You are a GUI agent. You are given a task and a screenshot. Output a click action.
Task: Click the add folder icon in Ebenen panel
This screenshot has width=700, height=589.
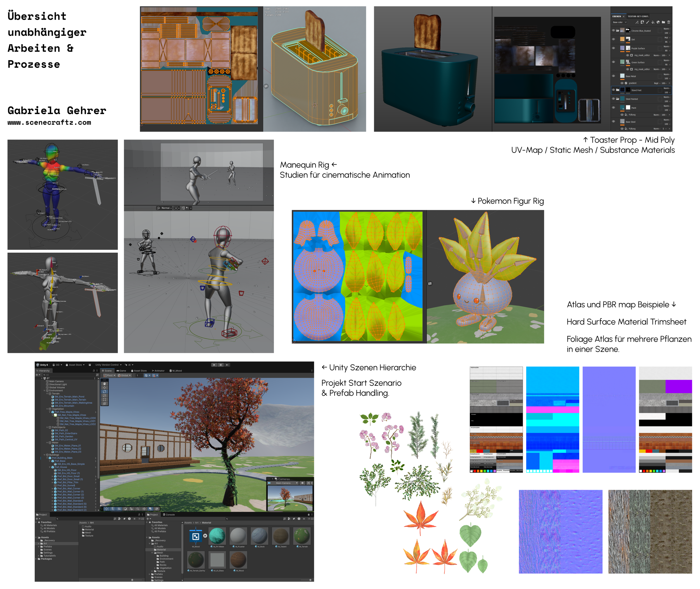pyautogui.click(x=663, y=22)
